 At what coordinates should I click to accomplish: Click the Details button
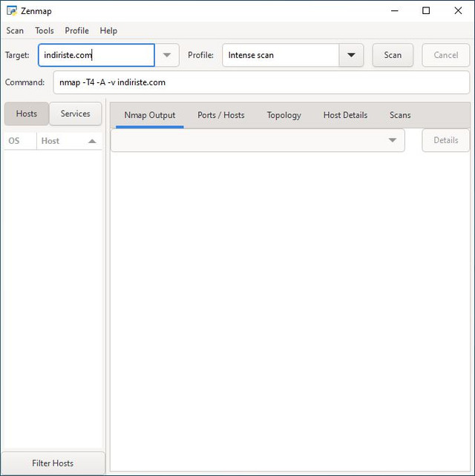tap(446, 140)
